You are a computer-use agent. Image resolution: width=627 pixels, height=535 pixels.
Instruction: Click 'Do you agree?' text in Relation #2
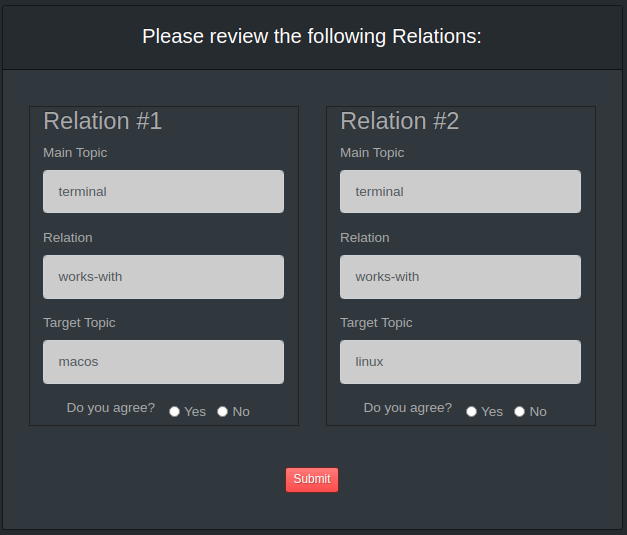coord(408,408)
